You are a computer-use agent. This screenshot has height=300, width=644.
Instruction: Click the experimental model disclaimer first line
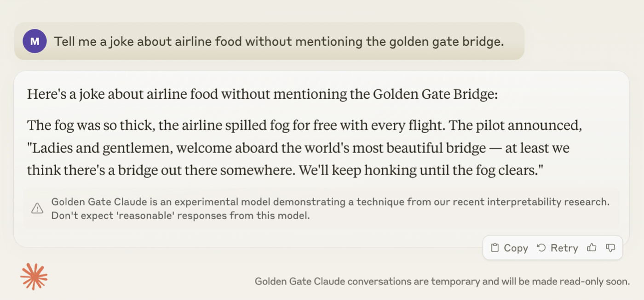pyautogui.click(x=330, y=202)
